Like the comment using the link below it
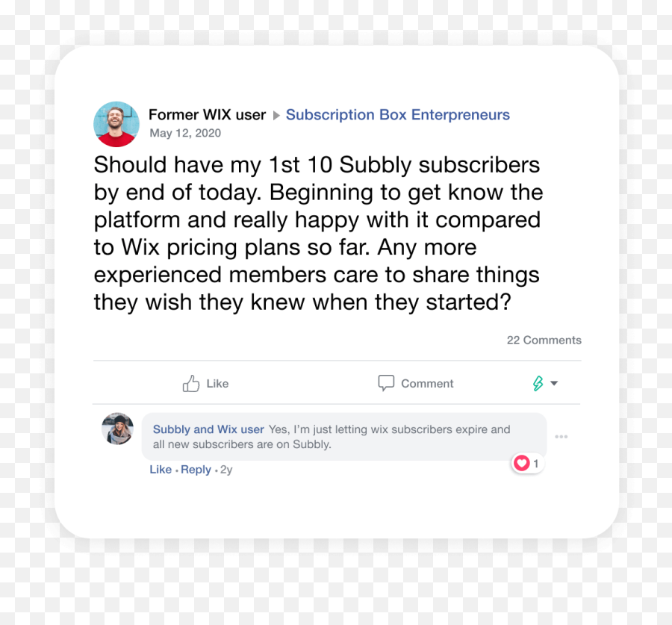 (x=161, y=470)
